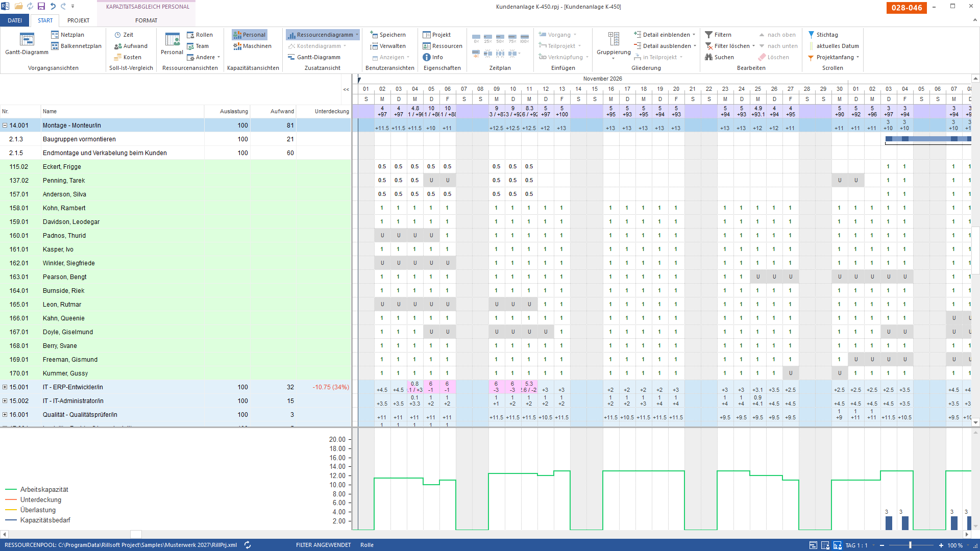Image resolution: width=980 pixels, height=551 pixels.
Task: Open the Filter löschen dropdown arrow
Action: (753, 46)
